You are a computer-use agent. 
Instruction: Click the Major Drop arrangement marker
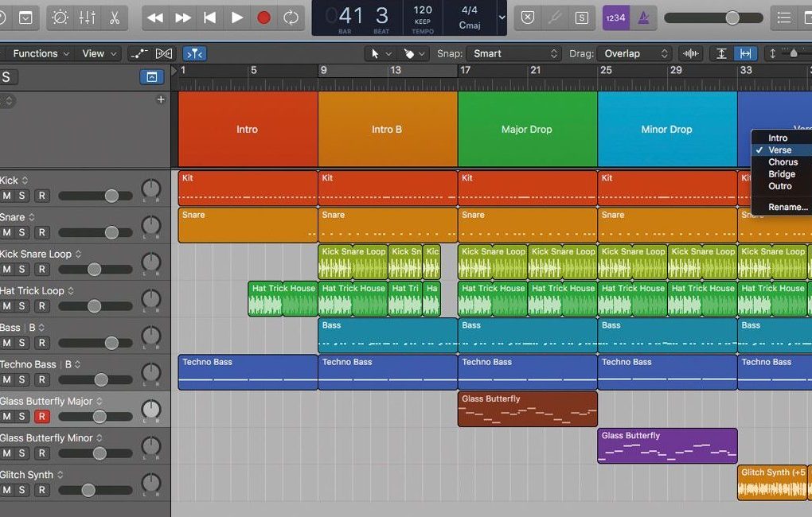point(526,129)
